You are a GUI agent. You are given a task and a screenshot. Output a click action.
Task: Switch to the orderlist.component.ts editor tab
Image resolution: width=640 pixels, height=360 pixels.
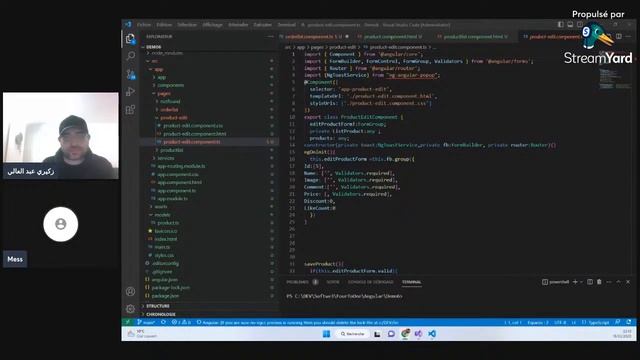point(314,36)
